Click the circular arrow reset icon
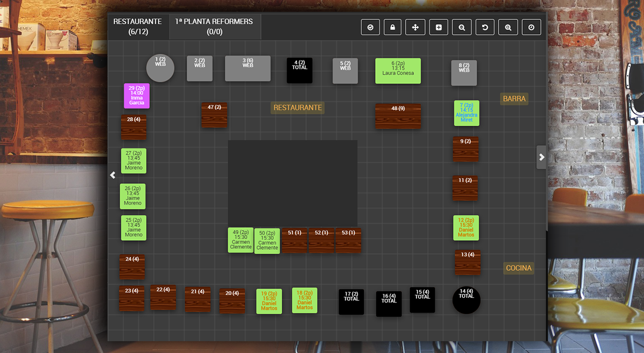 click(x=485, y=27)
